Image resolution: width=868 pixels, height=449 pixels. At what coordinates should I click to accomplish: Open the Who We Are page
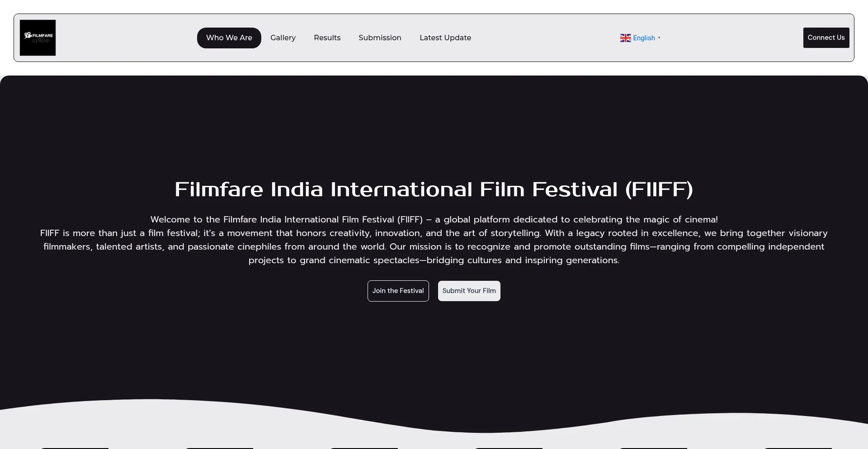click(x=229, y=38)
